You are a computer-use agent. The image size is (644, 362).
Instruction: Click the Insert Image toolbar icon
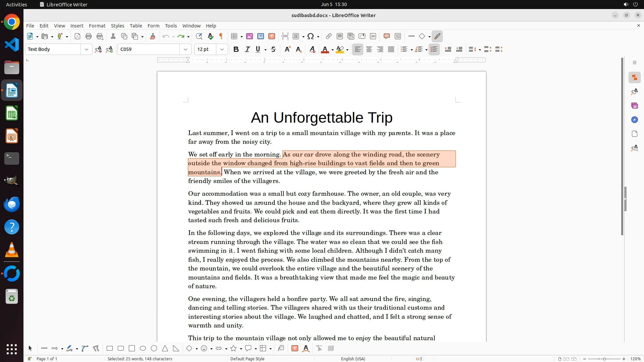pyautogui.click(x=250, y=37)
